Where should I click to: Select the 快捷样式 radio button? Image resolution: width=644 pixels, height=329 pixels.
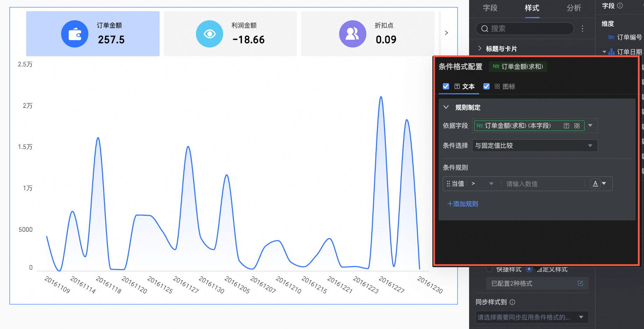coord(489,269)
